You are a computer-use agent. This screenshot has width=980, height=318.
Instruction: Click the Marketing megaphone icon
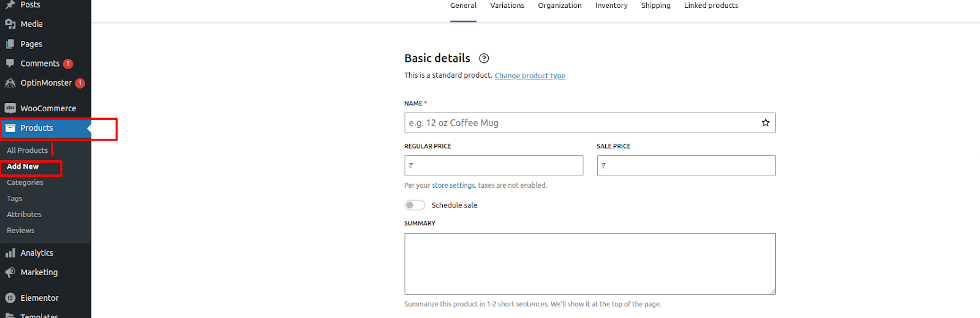pos(10,272)
